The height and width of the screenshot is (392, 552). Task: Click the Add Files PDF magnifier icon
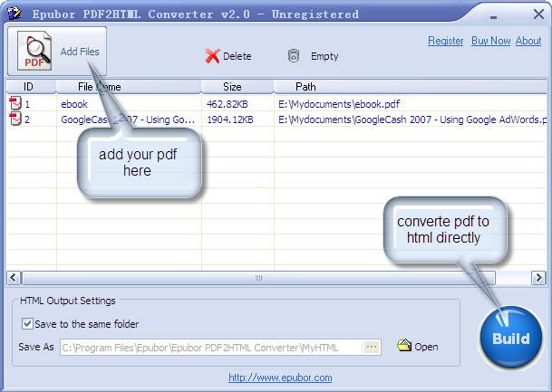[x=34, y=51]
